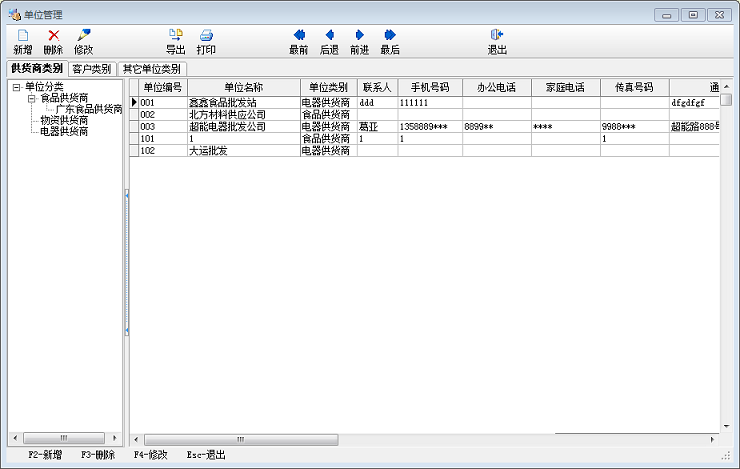Click unit number cell 002
740x469 pixels.
163,115
